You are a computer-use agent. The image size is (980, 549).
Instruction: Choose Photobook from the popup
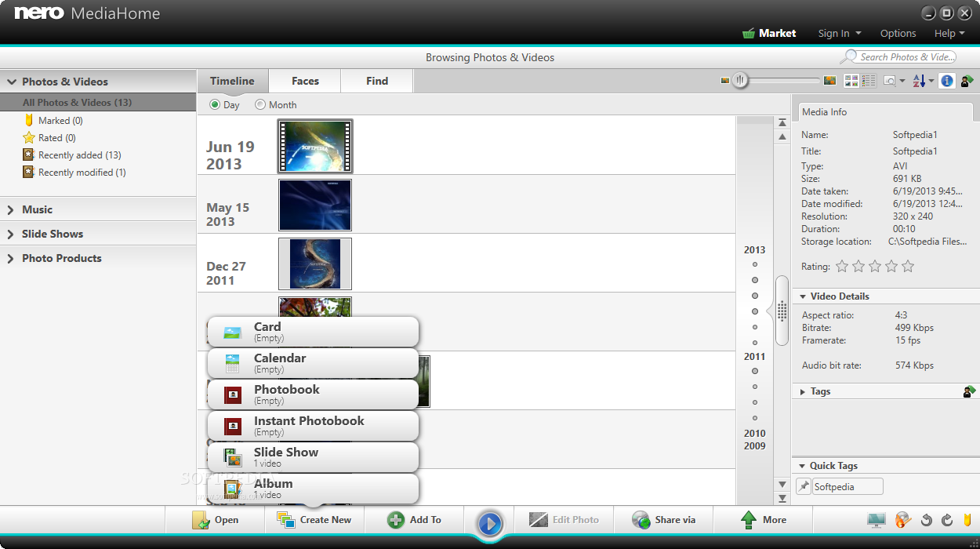click(313, 394)
